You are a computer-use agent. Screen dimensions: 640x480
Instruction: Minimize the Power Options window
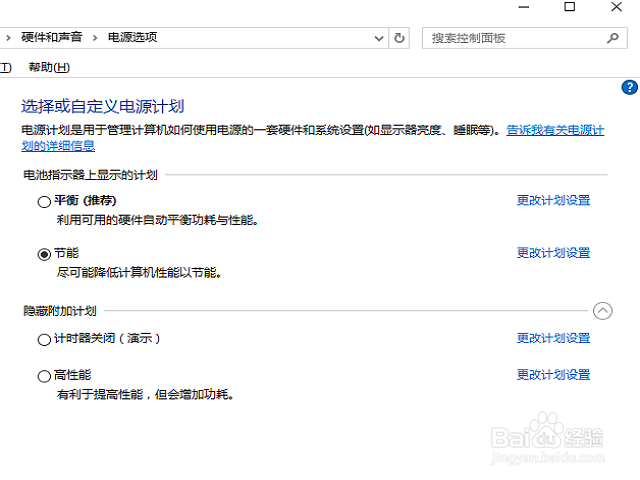[524, 7]
